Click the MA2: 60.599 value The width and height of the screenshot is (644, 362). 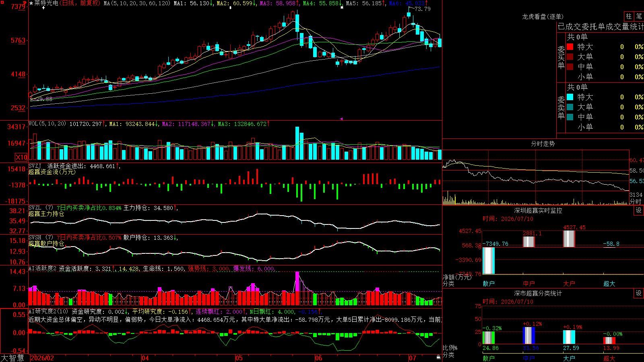click(236, 3)
